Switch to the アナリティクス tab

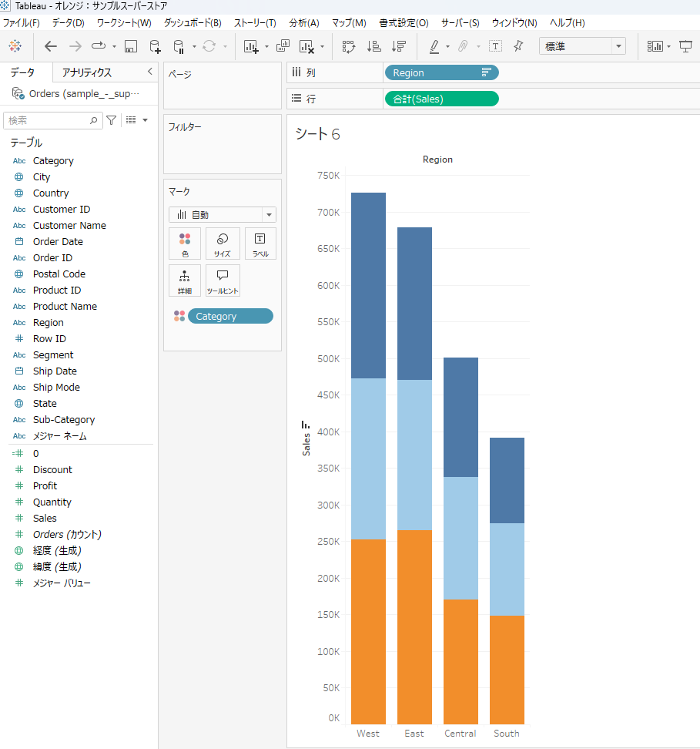coord(87,72)
